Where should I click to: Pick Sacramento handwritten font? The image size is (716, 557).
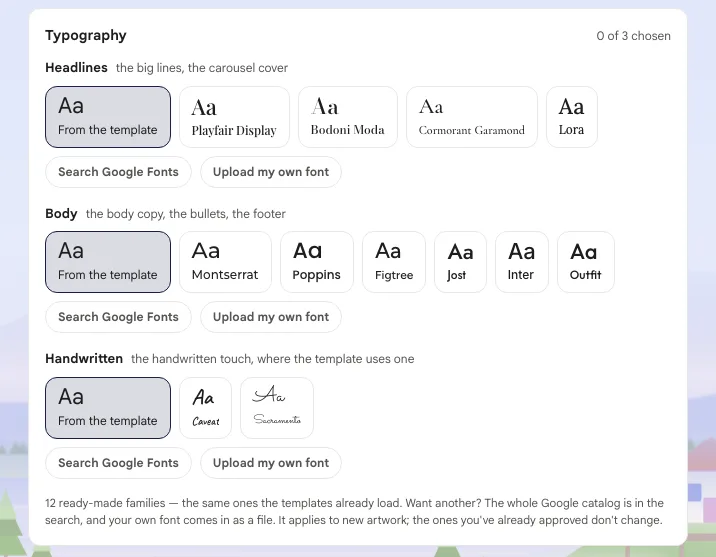[277, 408]
